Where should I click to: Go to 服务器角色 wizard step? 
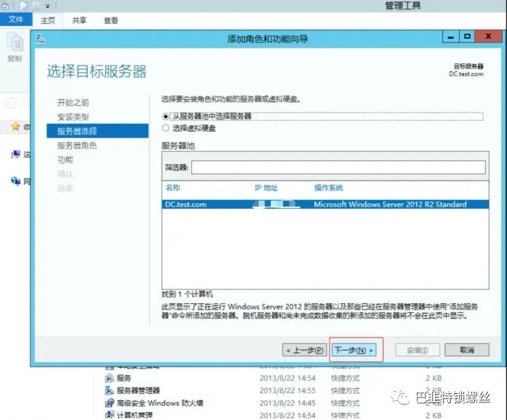(77, 146)
